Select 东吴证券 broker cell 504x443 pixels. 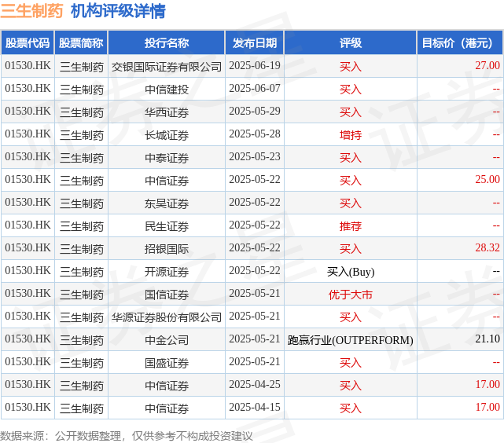tap(167, 203)
